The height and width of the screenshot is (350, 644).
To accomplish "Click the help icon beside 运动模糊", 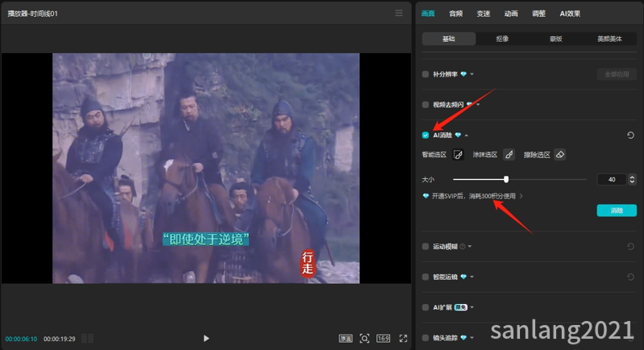I will (x=463, y=247).
